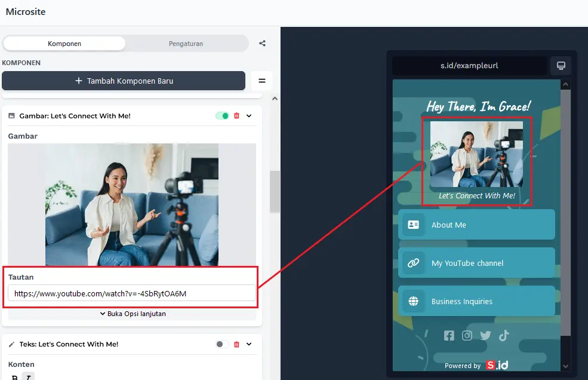Expand Buka Opsi lanjutan
The width and height of the screenshot is (588, 380).
pos(133,314)
